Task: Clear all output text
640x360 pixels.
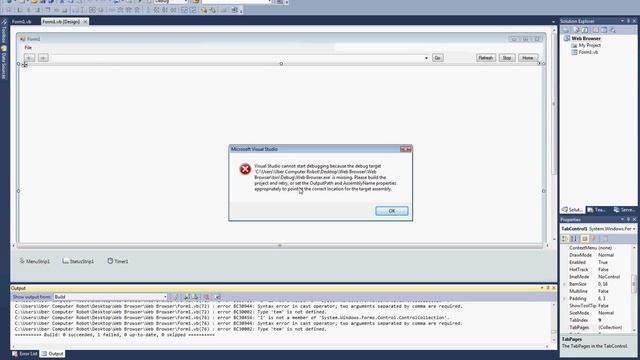Action: click(207, 297)
